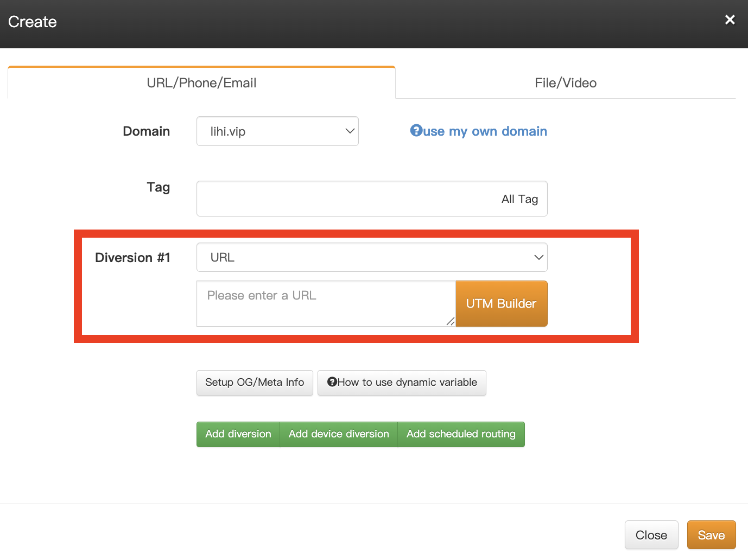Open the Tag selector field

coord(371,199)
